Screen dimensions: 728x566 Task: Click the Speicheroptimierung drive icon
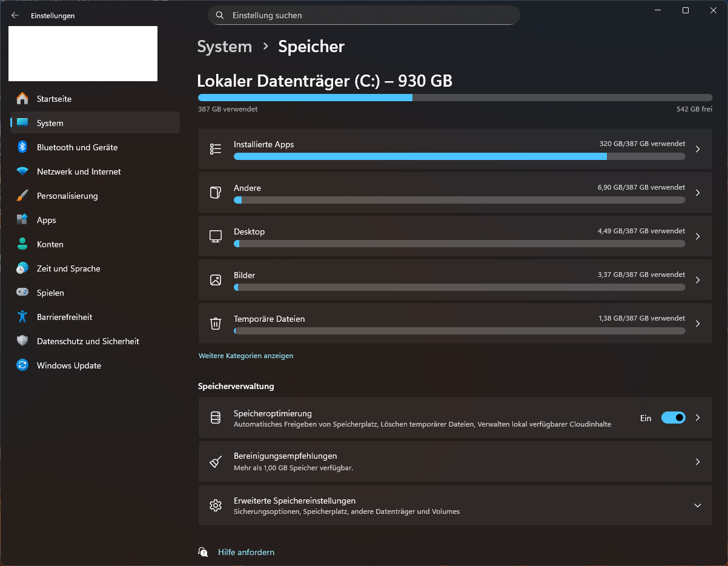216,418
